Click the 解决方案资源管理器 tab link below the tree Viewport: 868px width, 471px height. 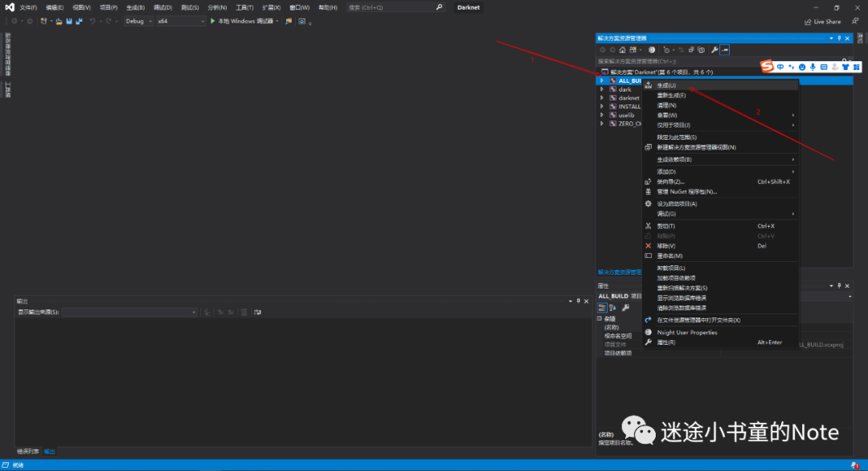point(620,272)
